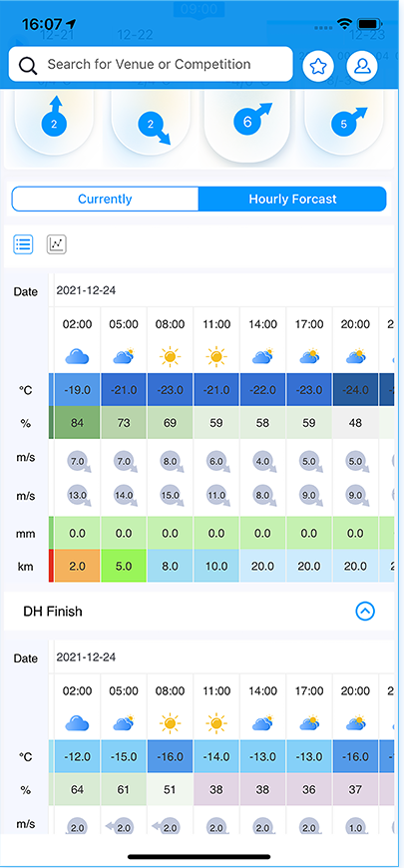Tap the wind card showing 6
The image size is (404, 868).
click(246, 125)
